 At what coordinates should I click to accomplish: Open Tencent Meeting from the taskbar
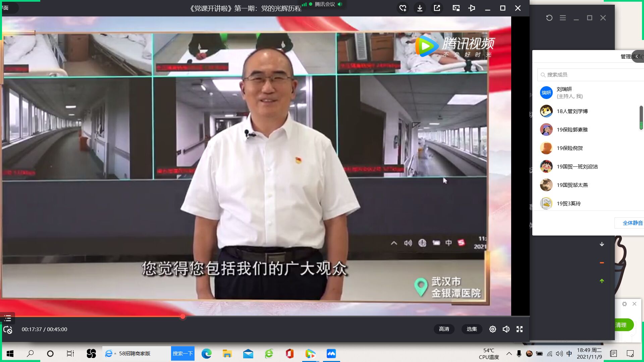tap(331, 354)
